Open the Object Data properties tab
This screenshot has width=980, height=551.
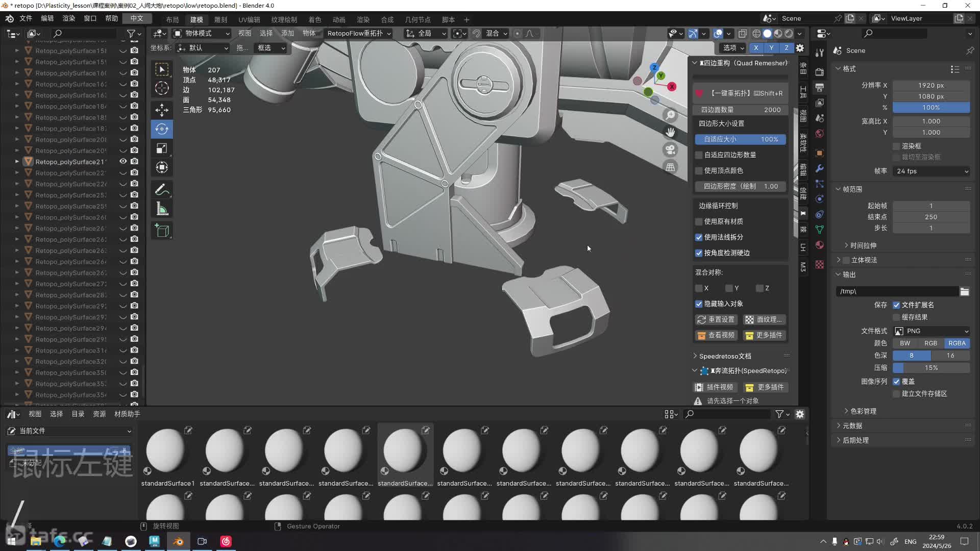point(819,230)
